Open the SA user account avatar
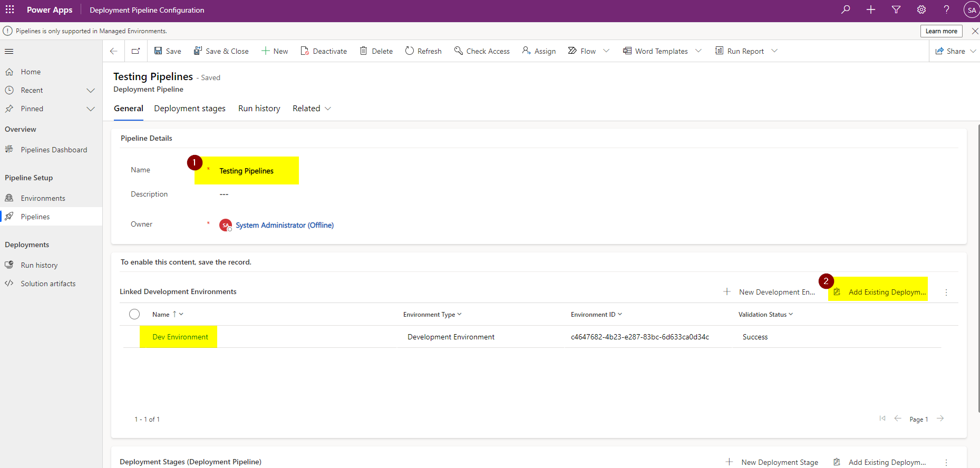980x468 pixels. (x=972, y=9)
